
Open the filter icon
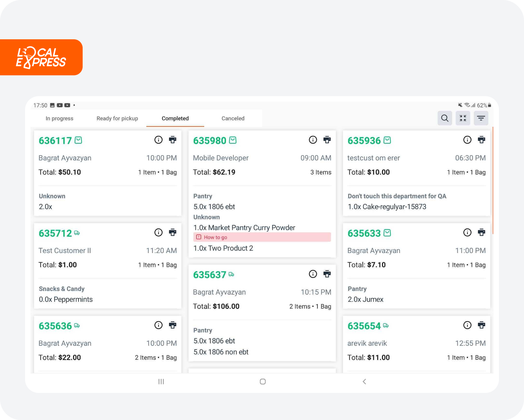click(481, 118)
